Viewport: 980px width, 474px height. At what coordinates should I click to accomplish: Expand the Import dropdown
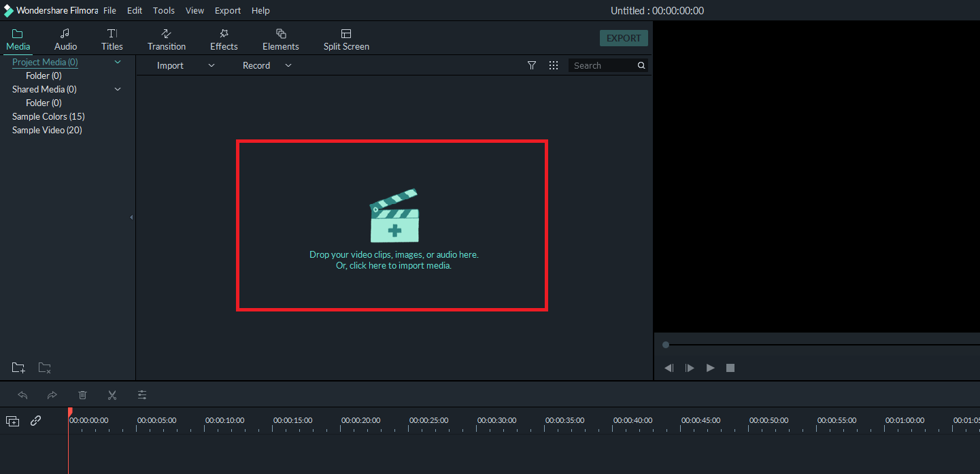point(211,65)
